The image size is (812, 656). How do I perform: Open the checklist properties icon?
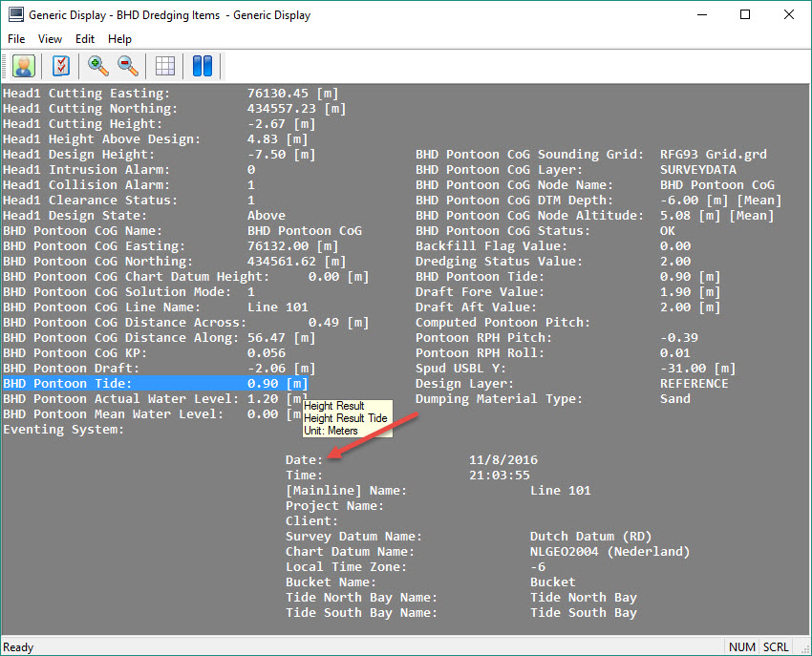(x=61, y=66)
